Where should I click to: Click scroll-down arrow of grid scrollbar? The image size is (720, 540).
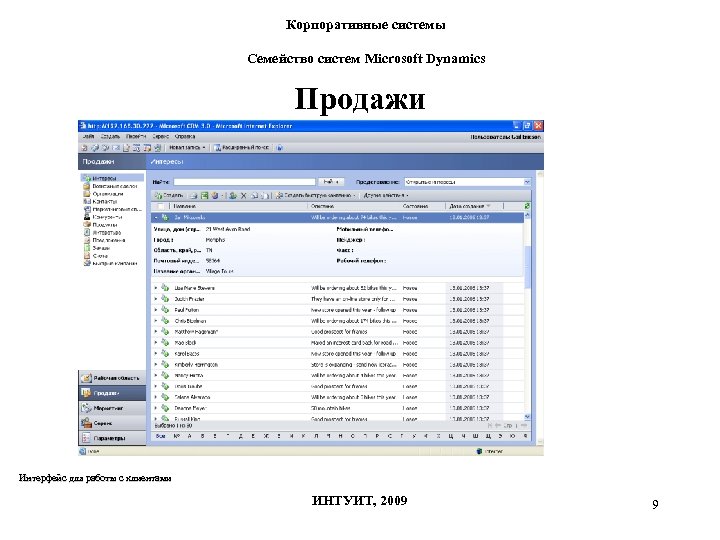528,417
